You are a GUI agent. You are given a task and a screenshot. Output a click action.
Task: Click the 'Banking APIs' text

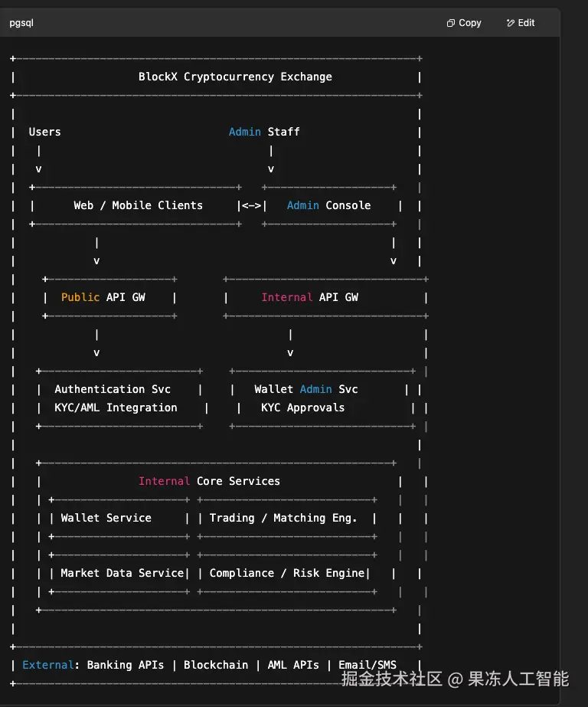126,665
